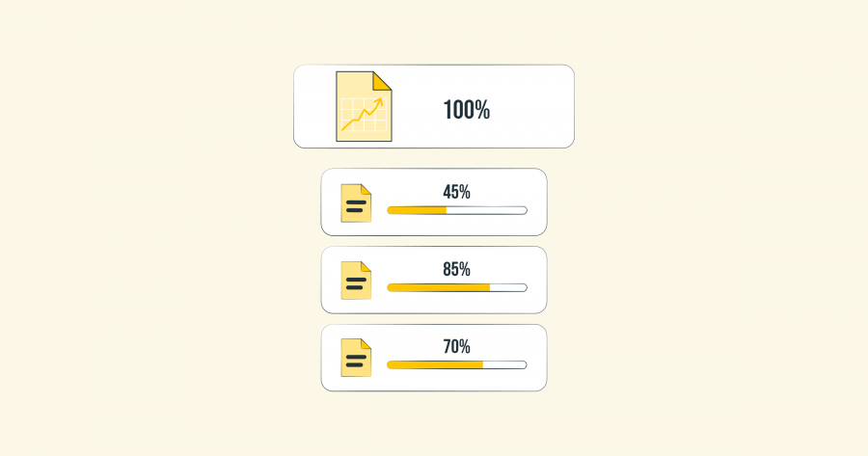Select the card showing 70% progress
The image size is (868, 456).
pos(434,358)
